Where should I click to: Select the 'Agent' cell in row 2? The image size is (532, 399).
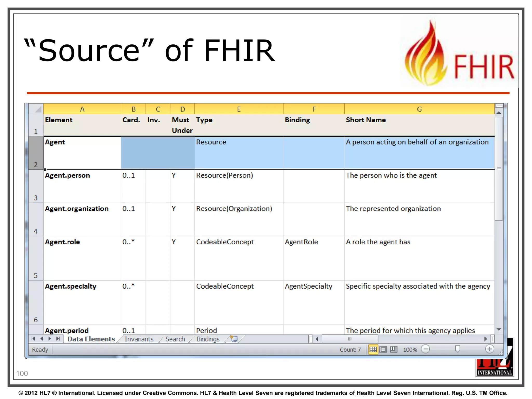[82, 153]
